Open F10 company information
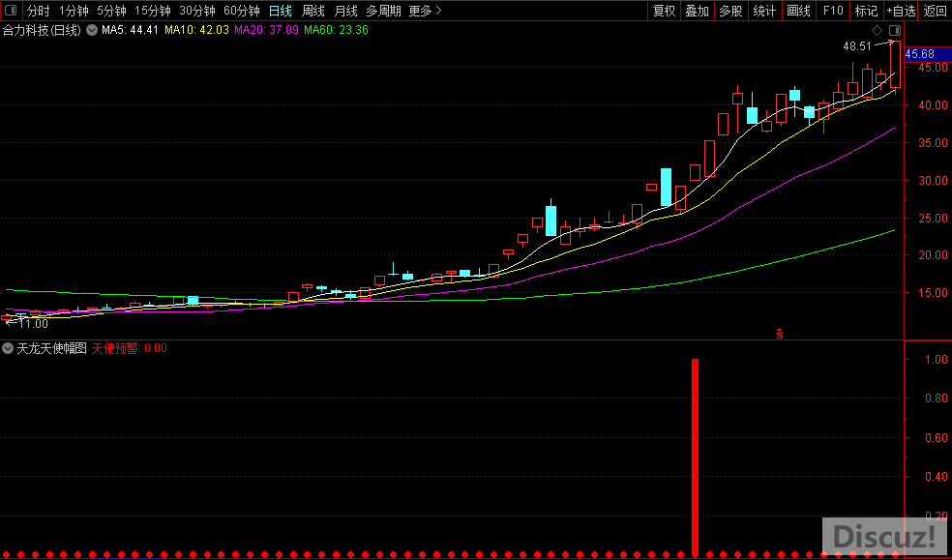This screenshot has width=952, height=560. pos(832,11)
